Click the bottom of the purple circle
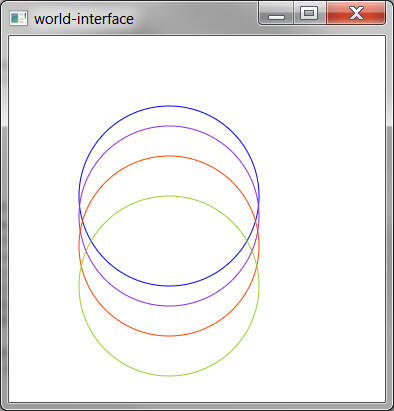 tap(169, 306)
